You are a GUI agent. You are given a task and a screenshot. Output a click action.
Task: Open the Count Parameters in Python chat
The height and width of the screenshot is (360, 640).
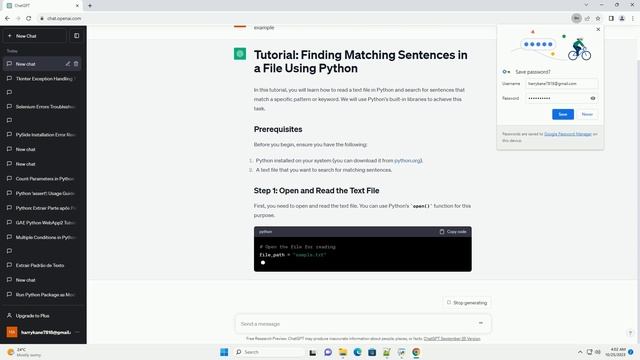coord(42,178)
